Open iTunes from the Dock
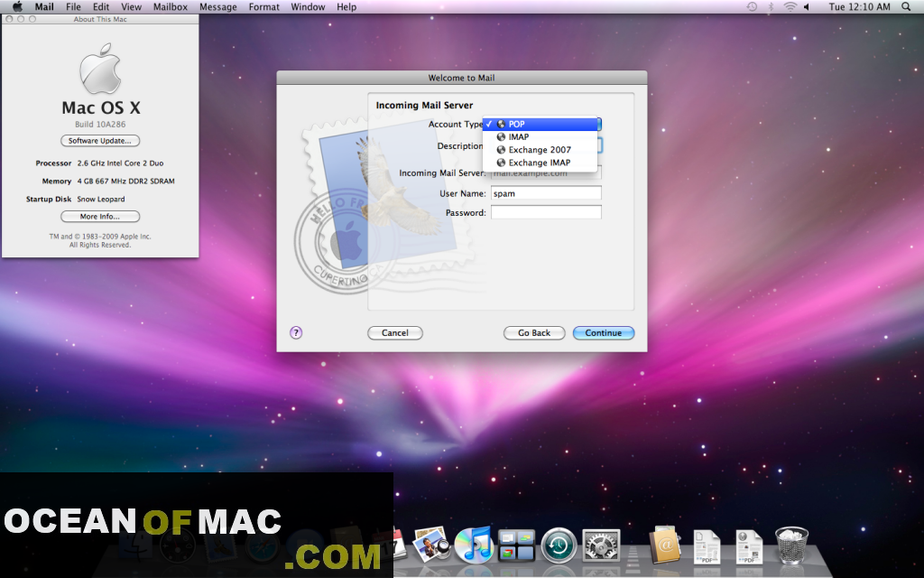The width and height of the screenshot is (924, 578). point(473,545)
